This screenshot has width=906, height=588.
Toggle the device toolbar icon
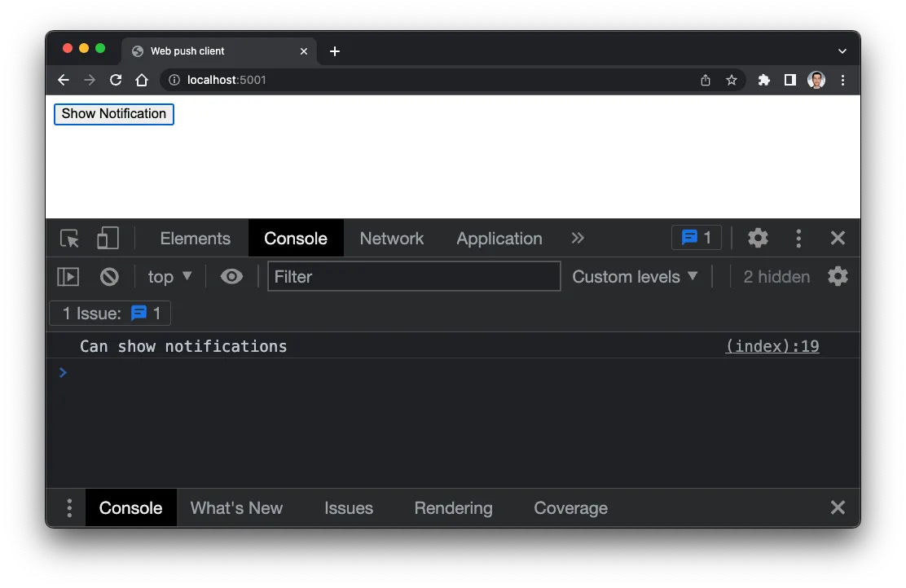coord(108,239)
